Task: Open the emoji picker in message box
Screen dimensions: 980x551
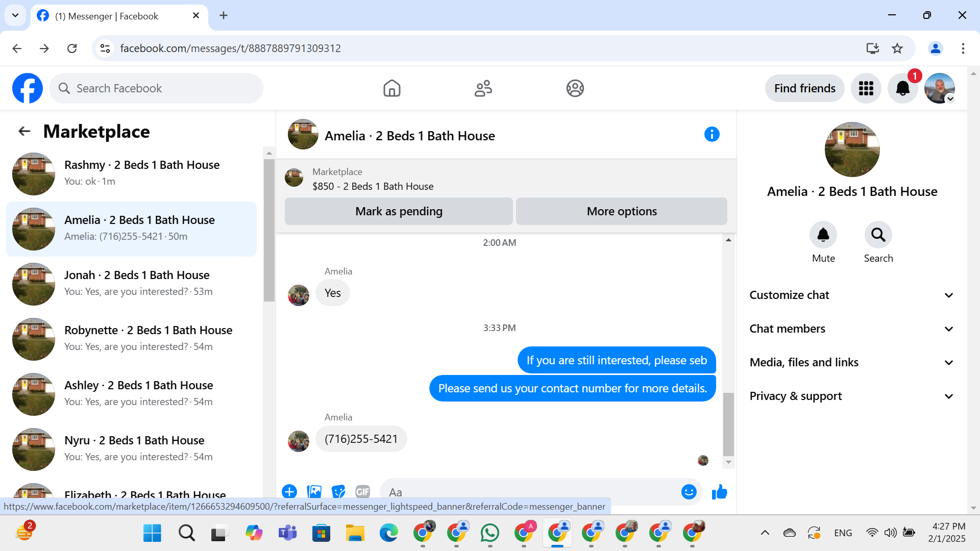Action: pos(689,492)
